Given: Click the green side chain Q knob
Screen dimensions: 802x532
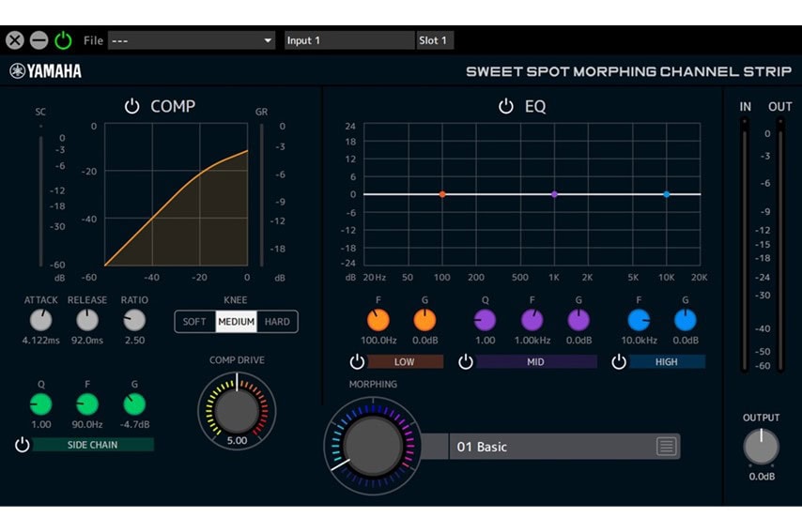Looking at the screenshot, I should tap(40, 404).
